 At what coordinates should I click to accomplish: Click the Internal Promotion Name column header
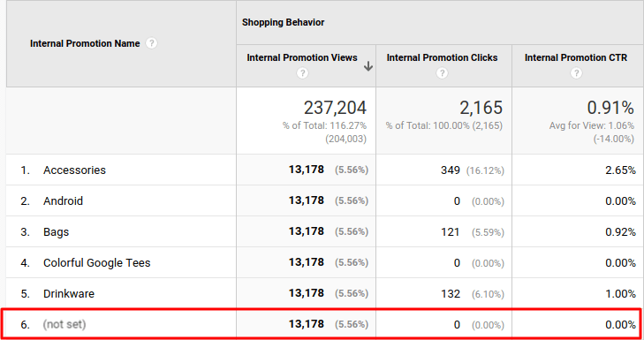click(85, 43)
